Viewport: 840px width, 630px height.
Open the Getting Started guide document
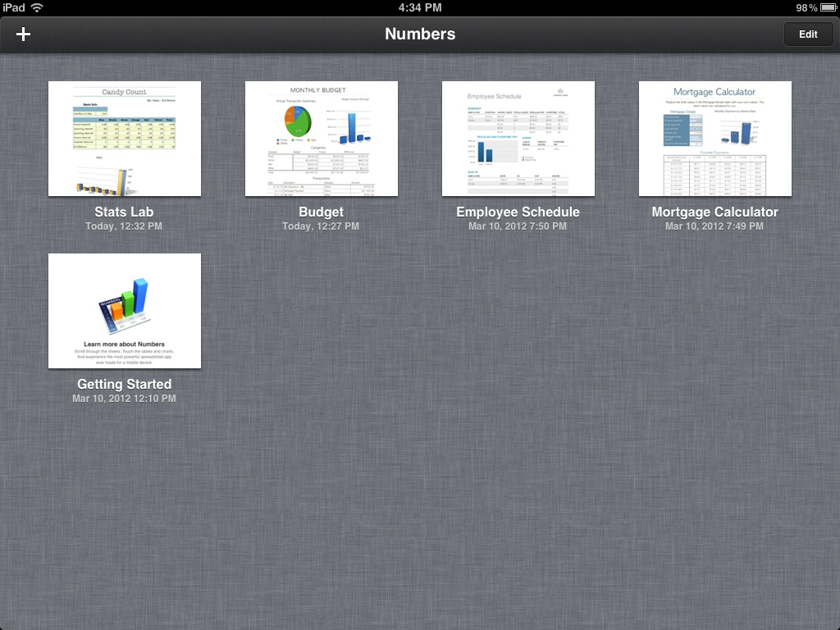coord(124,310)
